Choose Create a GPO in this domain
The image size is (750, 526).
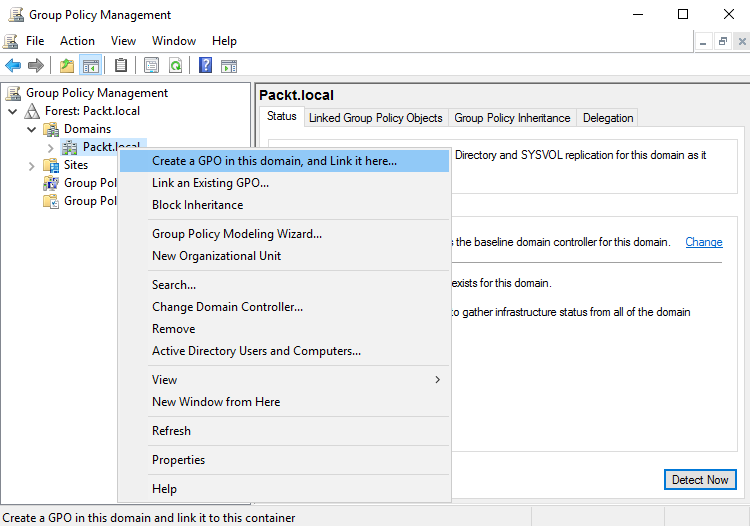(x=274, y=161)
